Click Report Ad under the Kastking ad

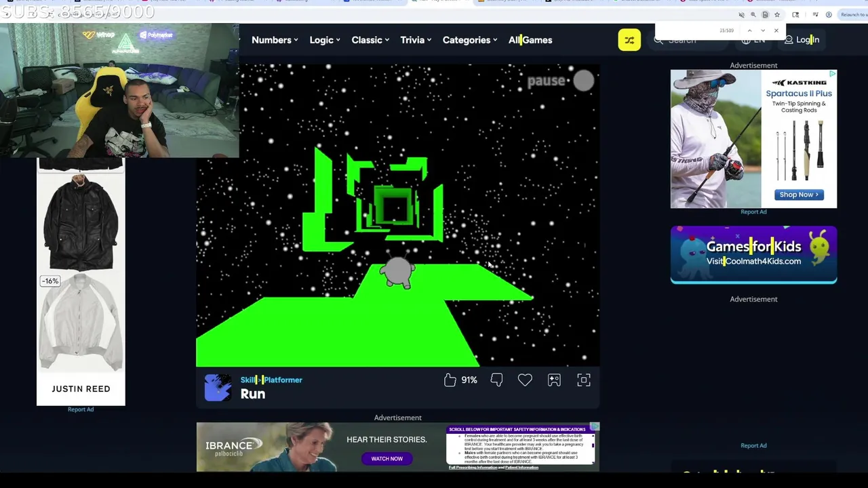(x=753, y=212)
